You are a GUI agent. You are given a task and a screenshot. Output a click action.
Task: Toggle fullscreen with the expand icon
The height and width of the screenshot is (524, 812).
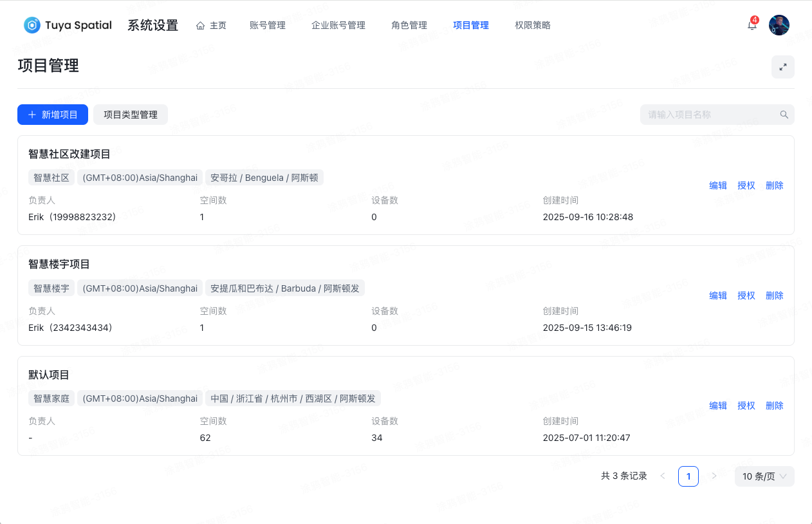click(x=783, y=67)
